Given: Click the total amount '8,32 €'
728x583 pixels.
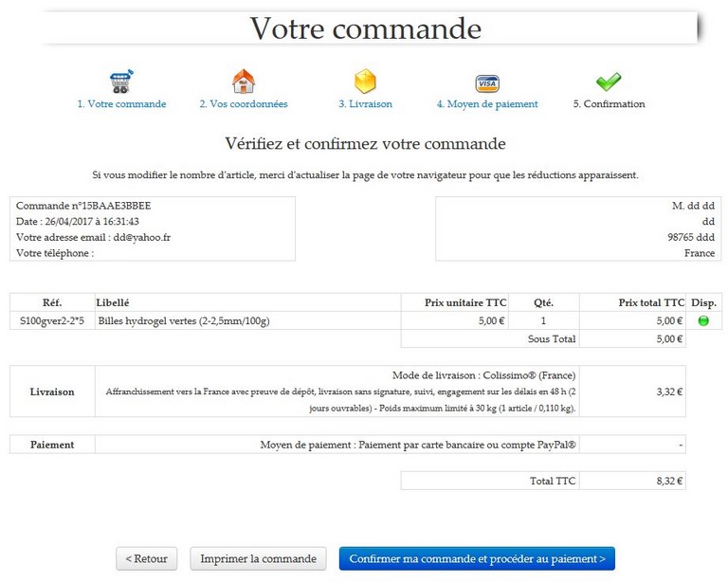Looking at the screenshot, I should [669, 481].
